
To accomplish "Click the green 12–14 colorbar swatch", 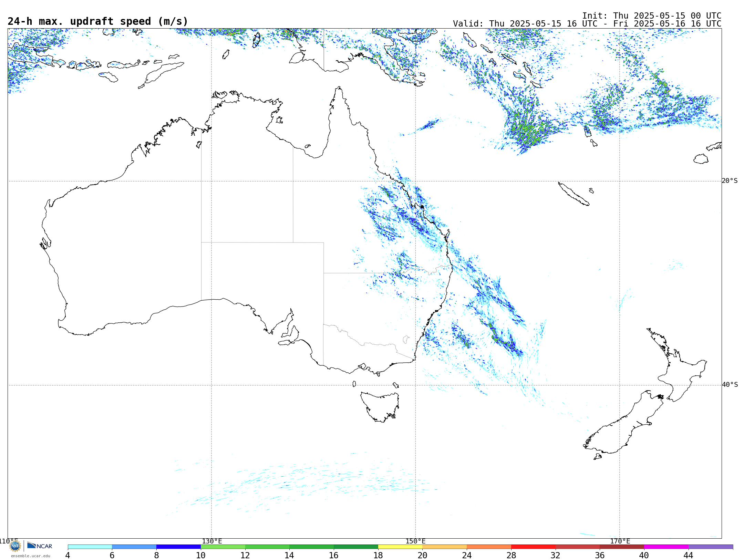I will (x=267, y=547).
